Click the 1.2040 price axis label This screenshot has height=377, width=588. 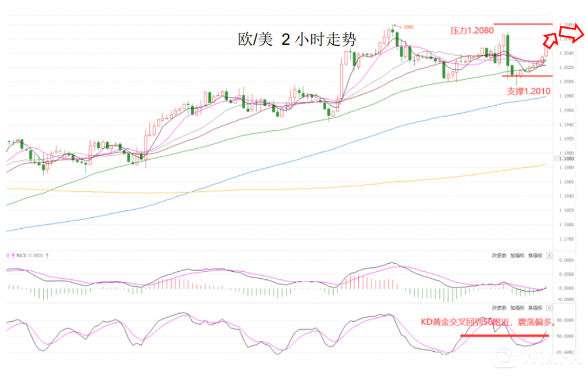point(566,53)
